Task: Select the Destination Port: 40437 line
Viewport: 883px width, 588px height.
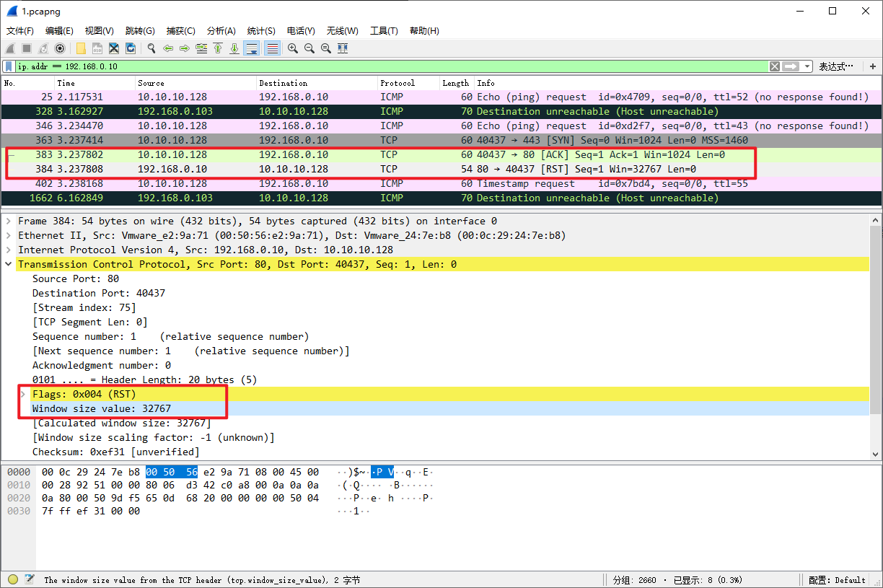Action: (99, 293)
